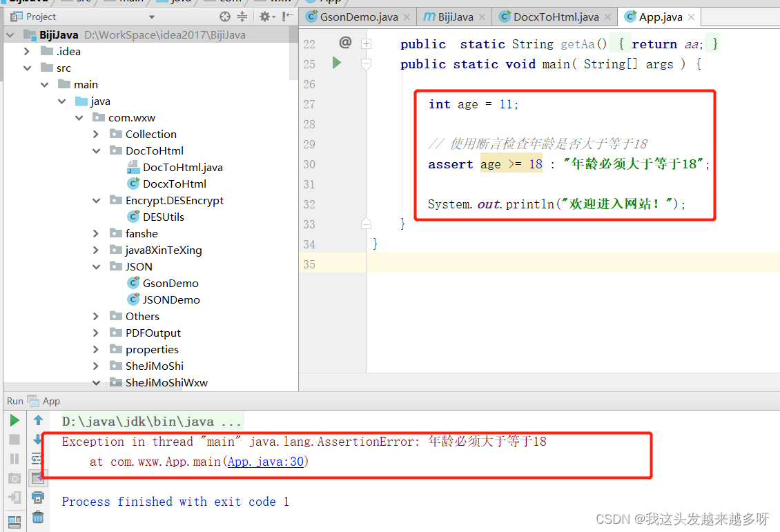Close the BijiJava tab

(482, 17)
